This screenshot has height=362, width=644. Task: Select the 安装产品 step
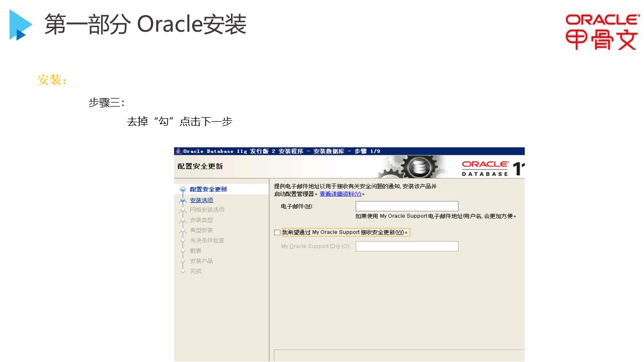click(202, 261)
